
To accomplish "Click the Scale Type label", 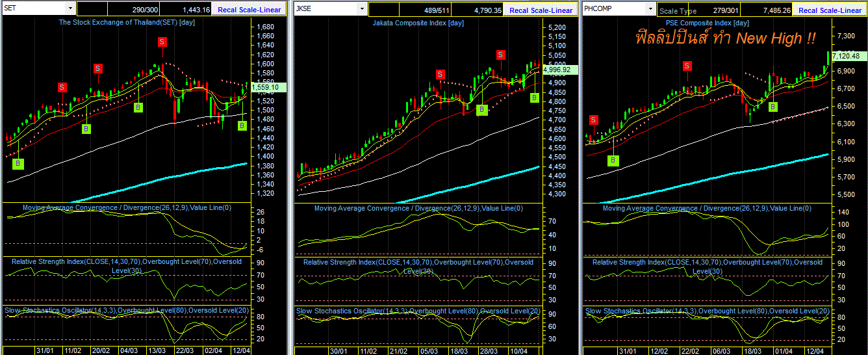I will pos(678,11).
